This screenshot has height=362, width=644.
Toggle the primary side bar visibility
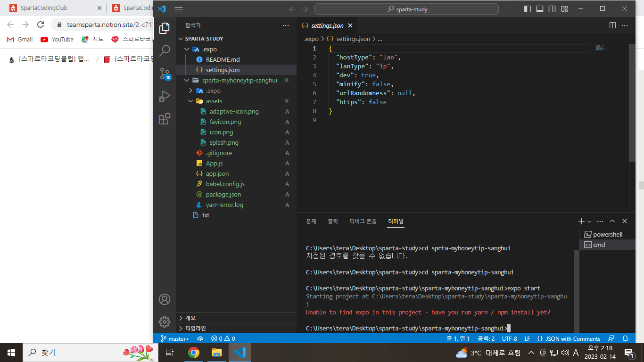point(528,9)
